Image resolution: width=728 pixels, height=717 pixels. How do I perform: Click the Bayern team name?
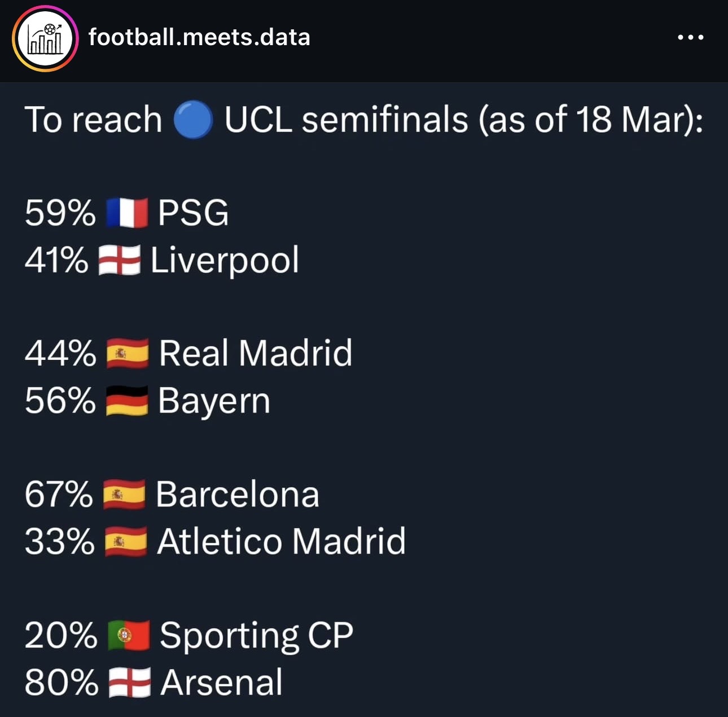pyautogui.click(x=214, y=401)
